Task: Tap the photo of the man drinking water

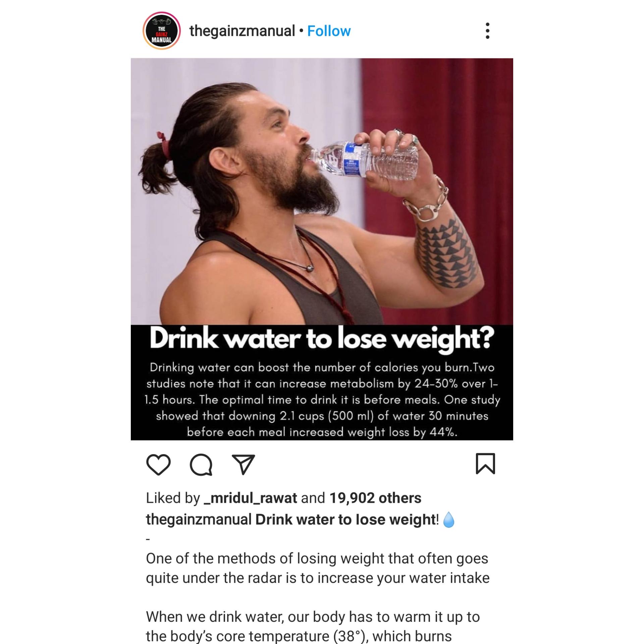Action: (322, 192)
